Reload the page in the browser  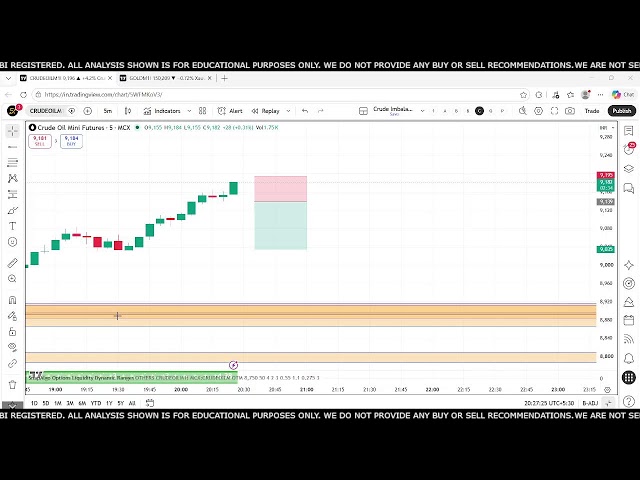tap(23, 95)
